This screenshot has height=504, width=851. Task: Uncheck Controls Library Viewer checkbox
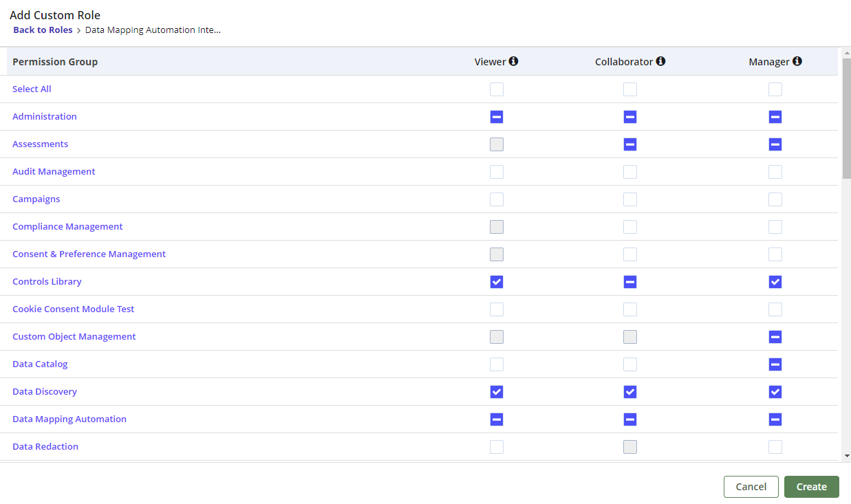coord(497,282)
